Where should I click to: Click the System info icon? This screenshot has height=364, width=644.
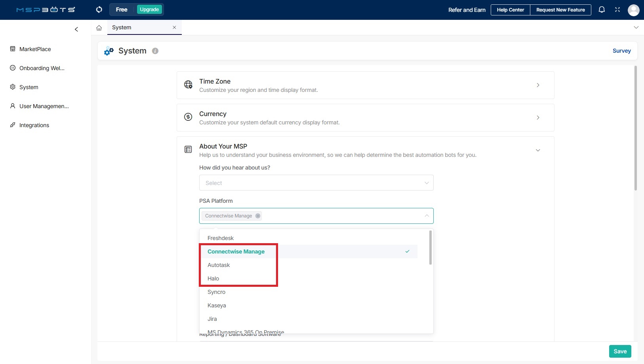pyautogui.click(x=155, y=51)
